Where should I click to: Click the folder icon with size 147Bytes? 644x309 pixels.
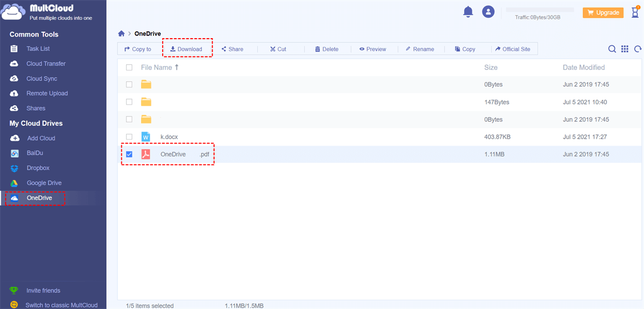[x=146, y=102]
